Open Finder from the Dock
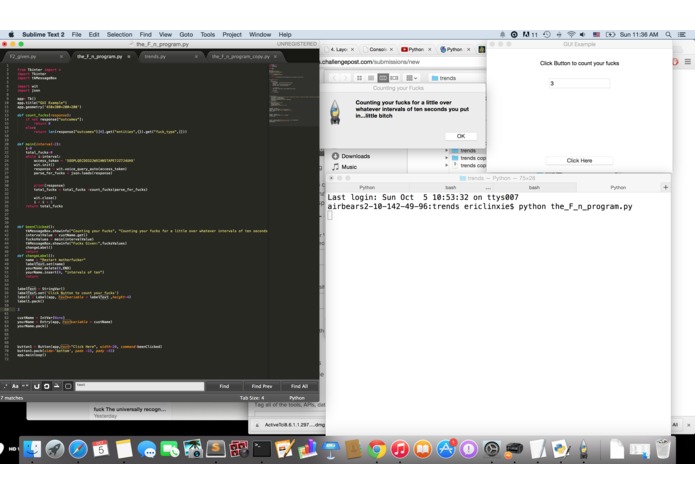 pyautogui.click(x=32, y=449)
